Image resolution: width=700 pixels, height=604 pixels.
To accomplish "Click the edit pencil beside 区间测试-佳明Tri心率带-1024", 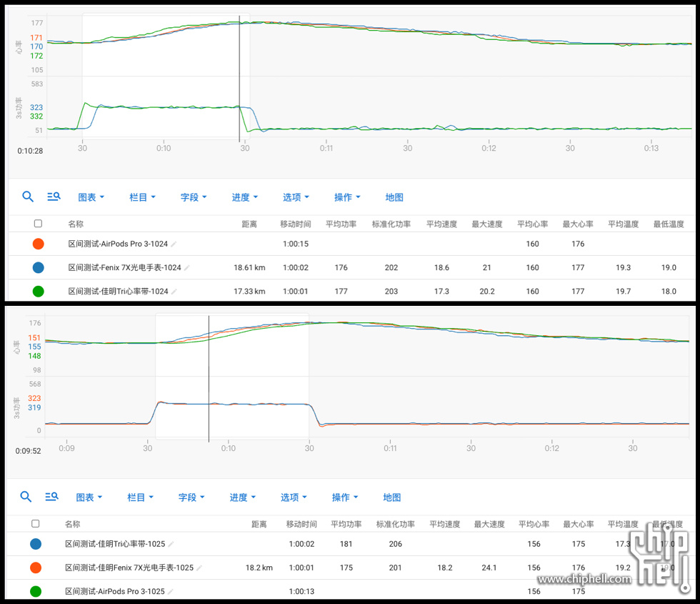I will point(174,292).
